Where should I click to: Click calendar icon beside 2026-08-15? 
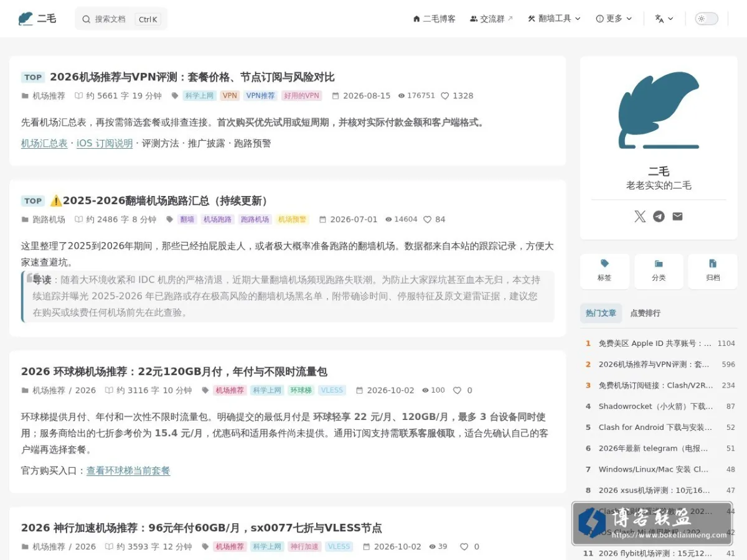[x=336, y=96]
